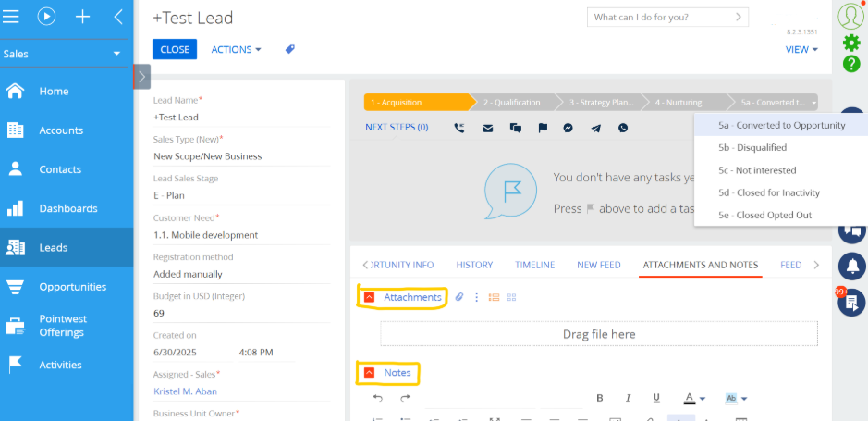
Task: Click the Facebook Messenger icon
Action: 568,128
